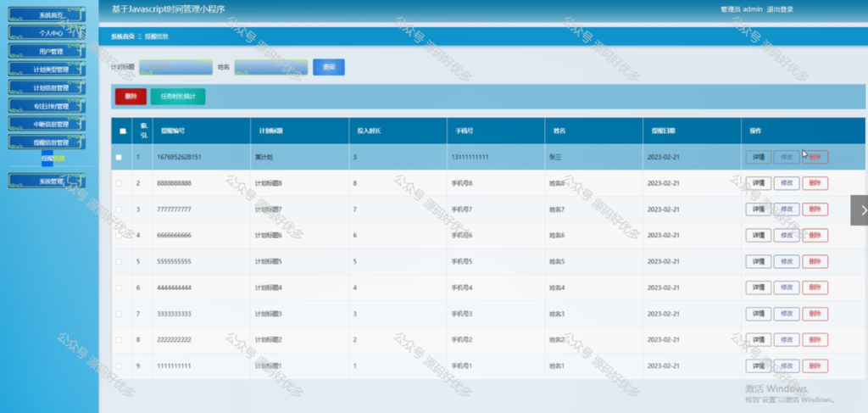
Task: Click 修改 for 姓名3 row
Action: tap(787, 314)
